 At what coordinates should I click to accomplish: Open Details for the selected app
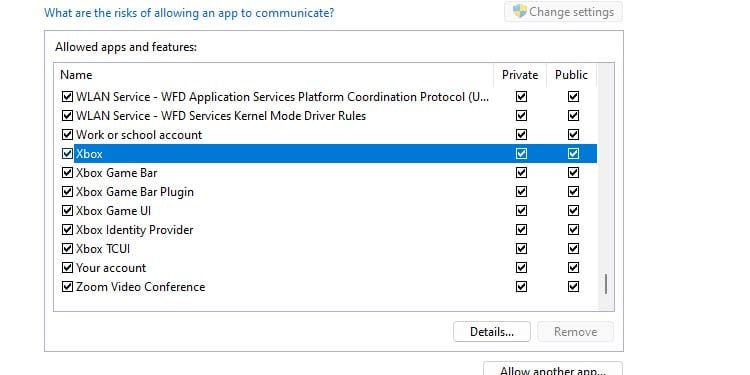[492, 331]
